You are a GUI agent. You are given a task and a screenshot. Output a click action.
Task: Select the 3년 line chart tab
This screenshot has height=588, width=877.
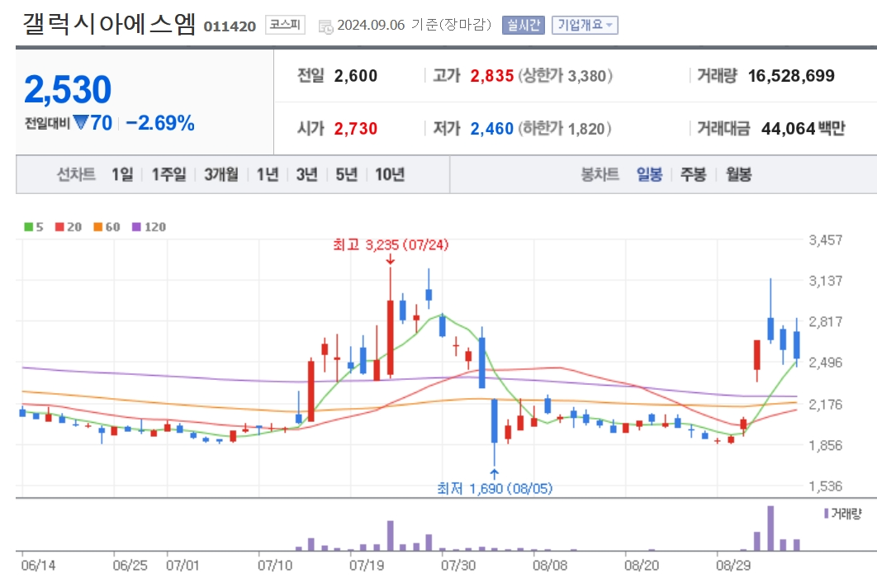click(307, 174)
